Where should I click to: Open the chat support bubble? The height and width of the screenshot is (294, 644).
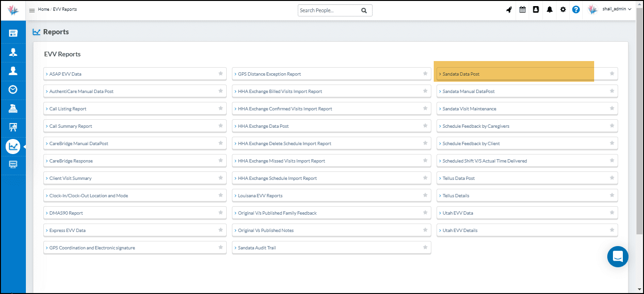point(618,257)
